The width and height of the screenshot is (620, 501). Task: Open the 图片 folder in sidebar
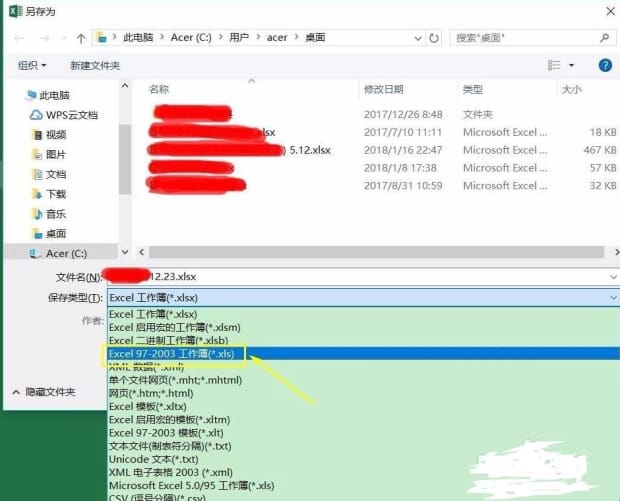point(49,155)
